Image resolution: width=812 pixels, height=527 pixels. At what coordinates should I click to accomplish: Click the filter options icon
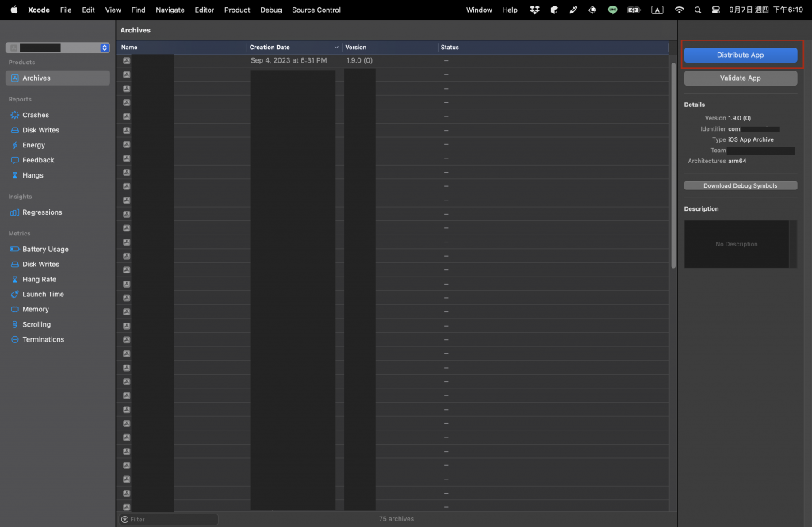[124, 519]
